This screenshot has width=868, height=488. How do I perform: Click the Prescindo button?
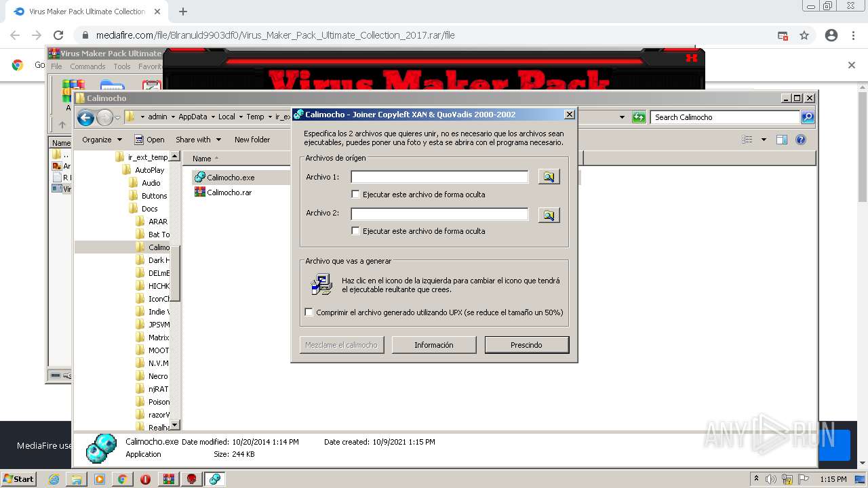click(x=527, y=345)
